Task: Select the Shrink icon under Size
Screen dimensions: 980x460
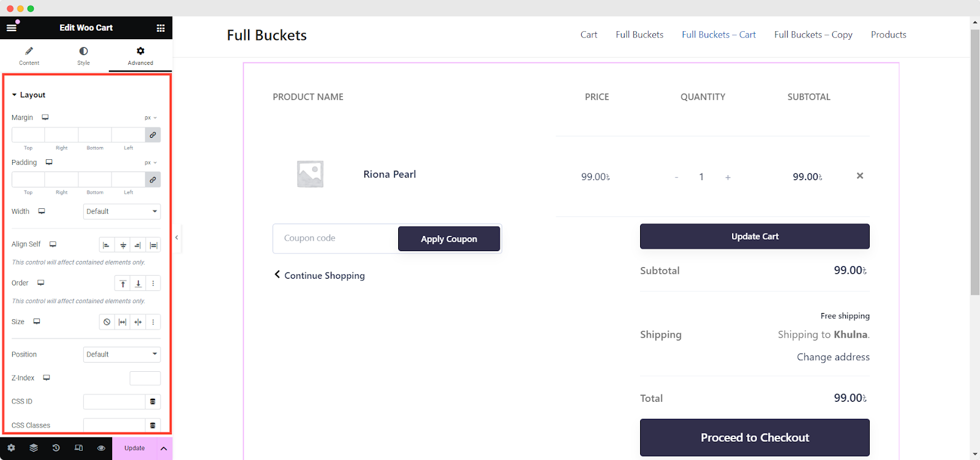Action: pos(137,322)
